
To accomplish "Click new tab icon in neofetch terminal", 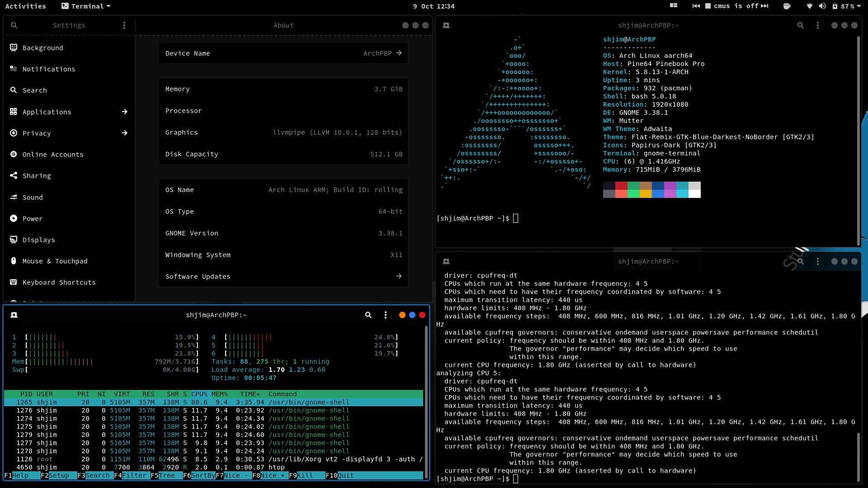I will (446, 25).
